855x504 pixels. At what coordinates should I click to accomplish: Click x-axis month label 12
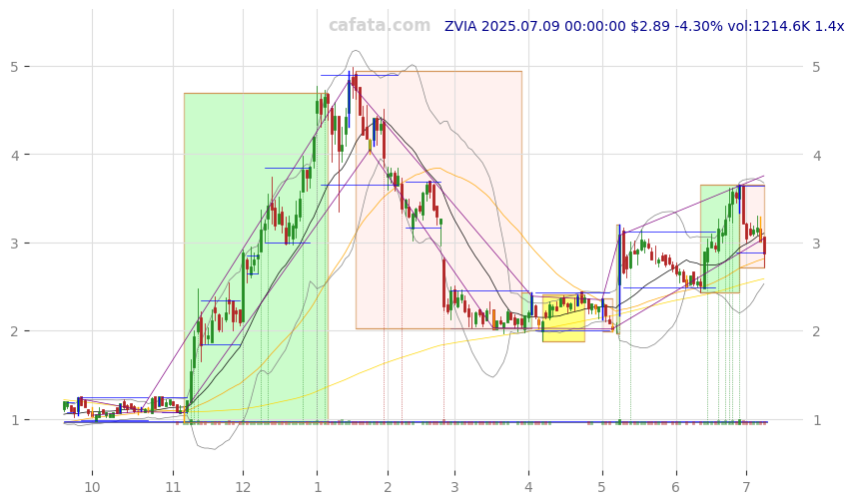tap(243, 487)
